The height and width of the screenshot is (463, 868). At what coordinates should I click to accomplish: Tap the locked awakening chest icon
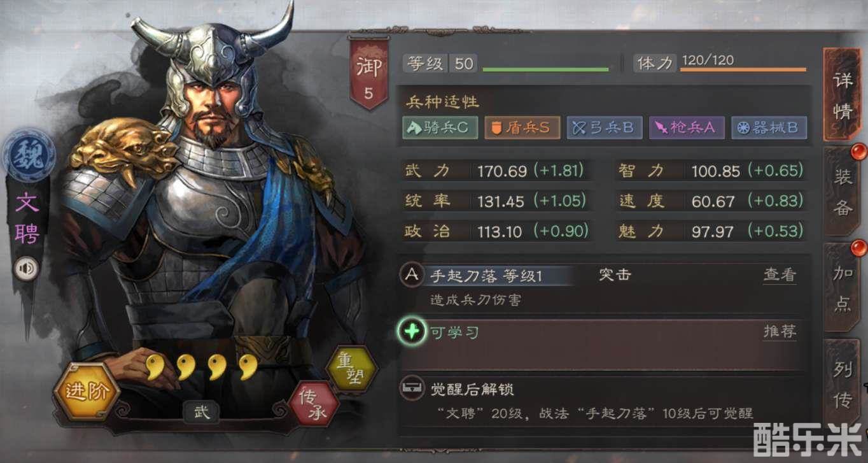(412, 389)
